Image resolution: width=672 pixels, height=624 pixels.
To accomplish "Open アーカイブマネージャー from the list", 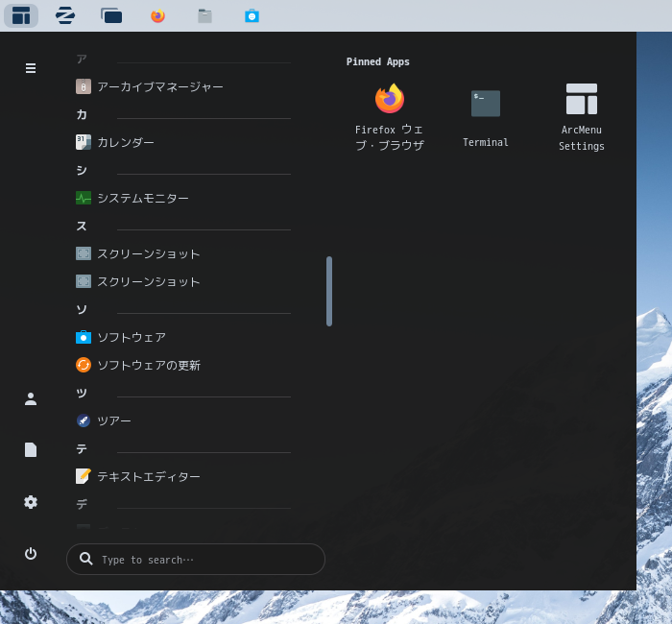I will point(183,86).
